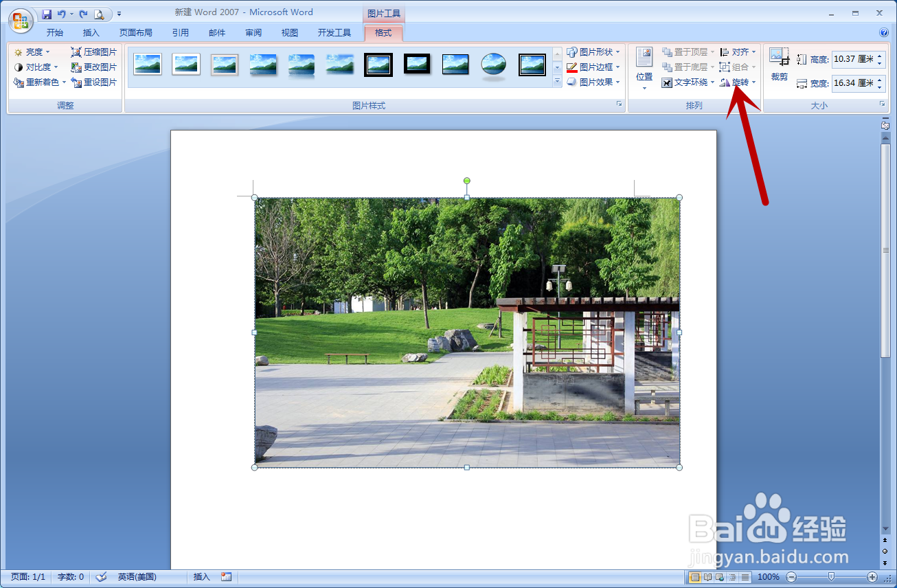The width and height of the screenshot is (897, 588).
Task: Click 压缩图片 (Compress Pictures)
Action: 94,52
